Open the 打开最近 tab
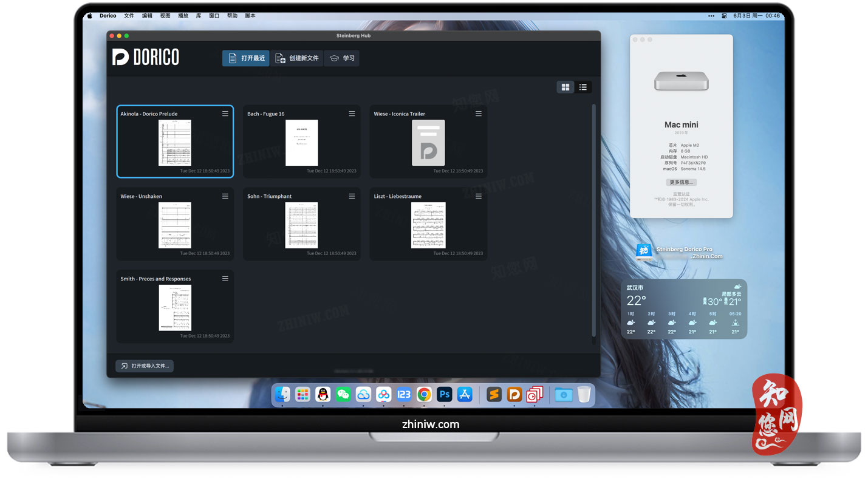 point(246,58)
